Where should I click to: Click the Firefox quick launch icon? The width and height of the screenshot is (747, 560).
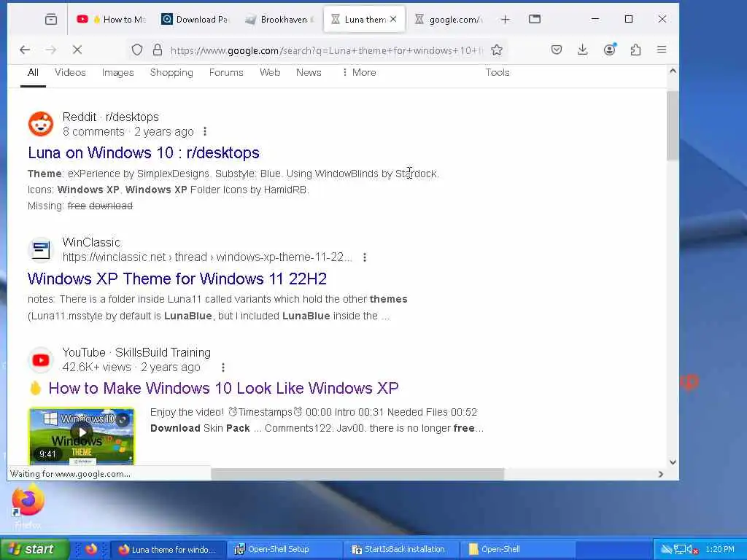coord(91,549)
